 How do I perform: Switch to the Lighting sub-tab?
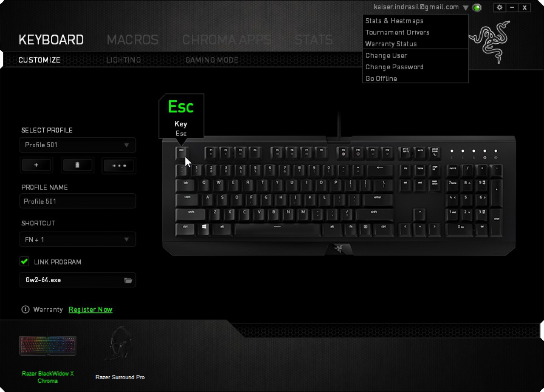(124, 60)
